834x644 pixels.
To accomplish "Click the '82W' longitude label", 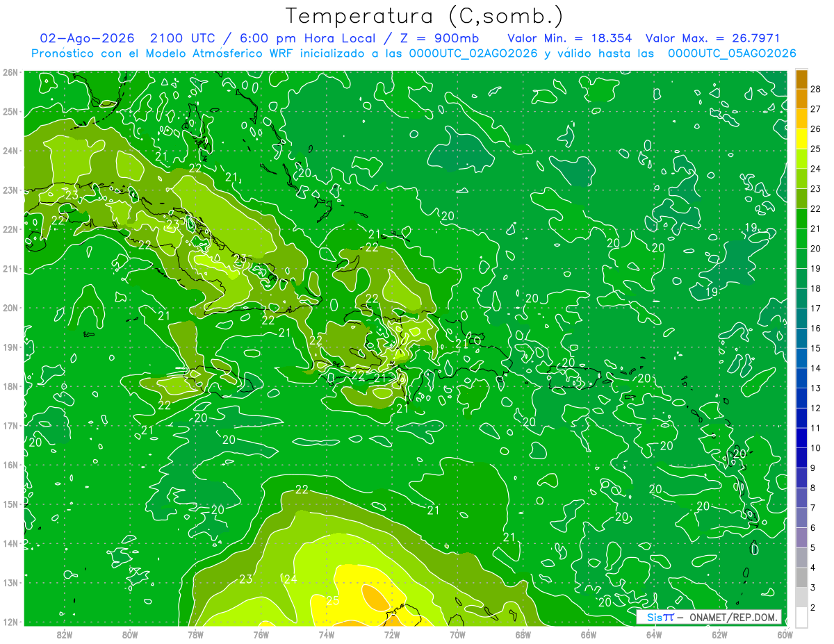I will pyautogui.click(x=65, y=634).
